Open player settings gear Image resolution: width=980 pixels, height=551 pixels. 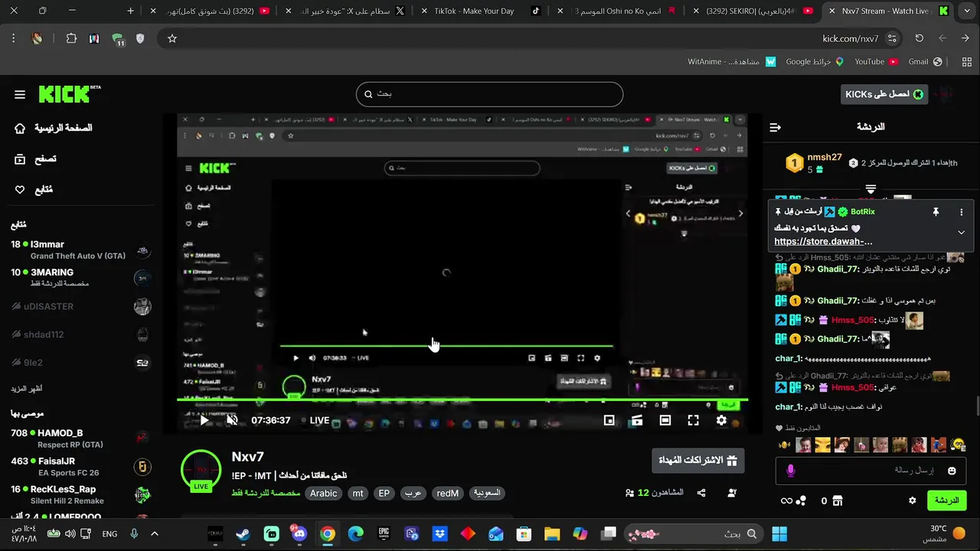click(x=721, y=420)
